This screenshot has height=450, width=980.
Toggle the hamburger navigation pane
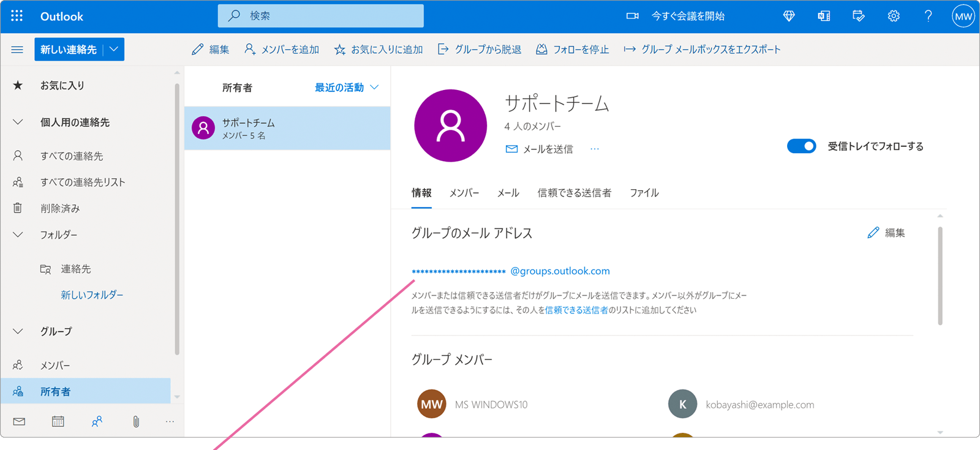[x=17, y=50]
